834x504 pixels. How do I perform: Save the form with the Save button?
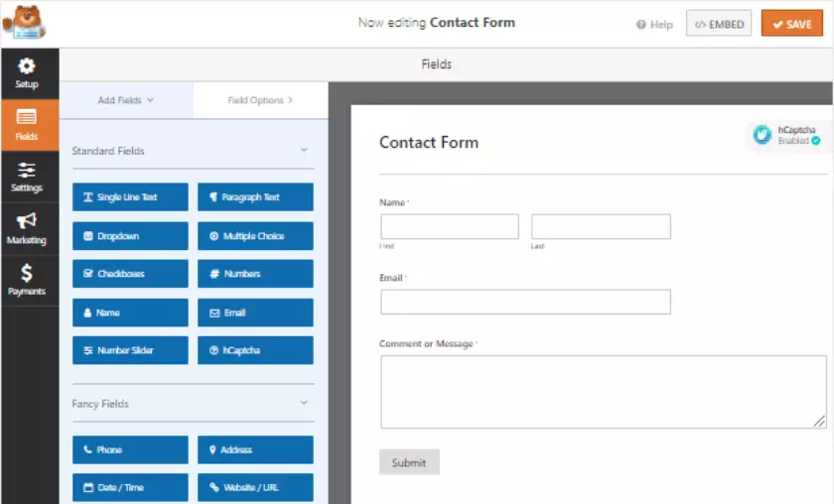point(791,24)
